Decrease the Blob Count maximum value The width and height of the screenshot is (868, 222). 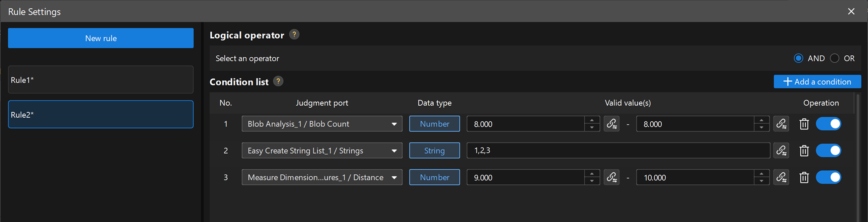[761, 127]
